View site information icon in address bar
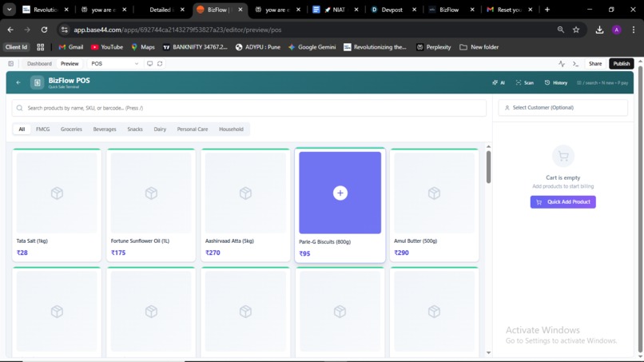644x362 pixels. (x=64, y=30)
